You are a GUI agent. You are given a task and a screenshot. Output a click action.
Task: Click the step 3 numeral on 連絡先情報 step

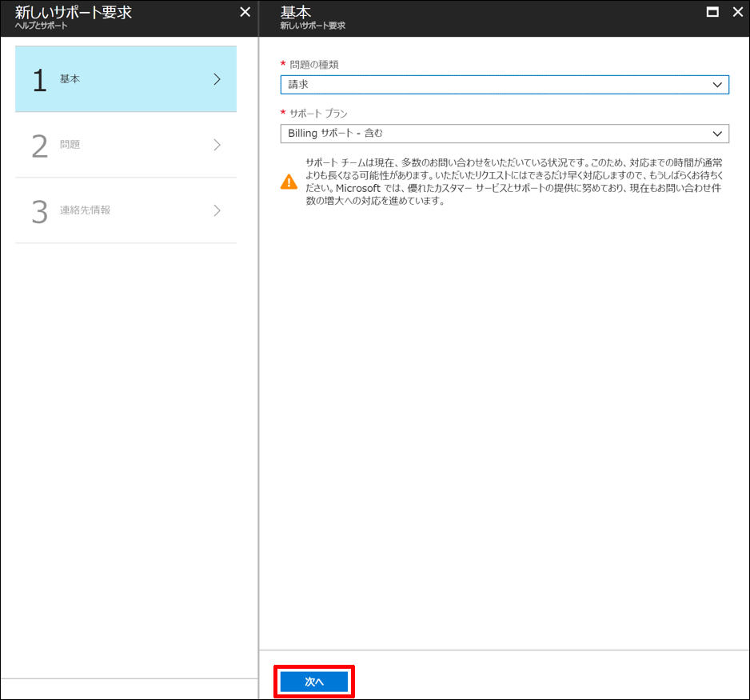(x=39, y=211)
